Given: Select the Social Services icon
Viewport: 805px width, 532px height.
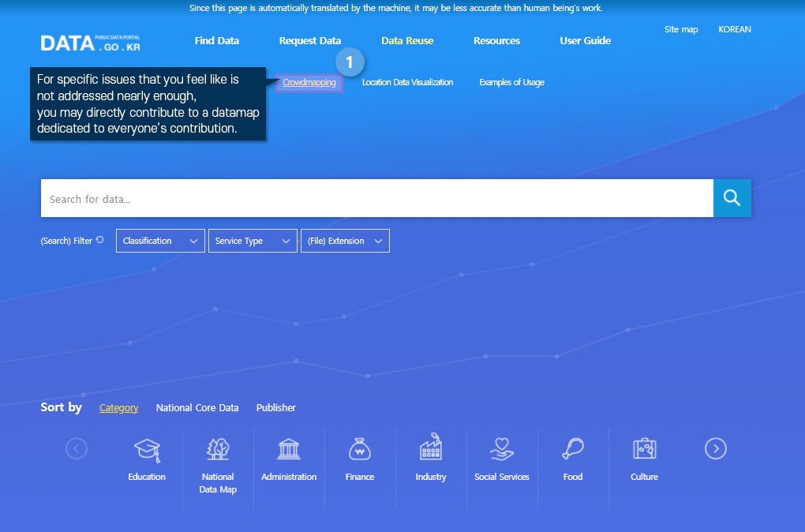Looking at the screenshot, I should [502, 450].
